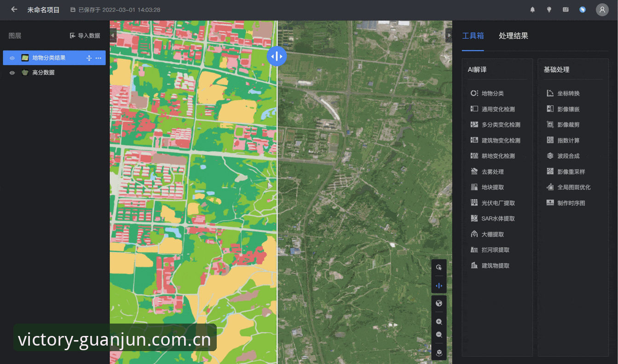The width and height of the screenshot is (618, 364).
Task: Click the AI解译 section heading
Action: click(477, 69)
